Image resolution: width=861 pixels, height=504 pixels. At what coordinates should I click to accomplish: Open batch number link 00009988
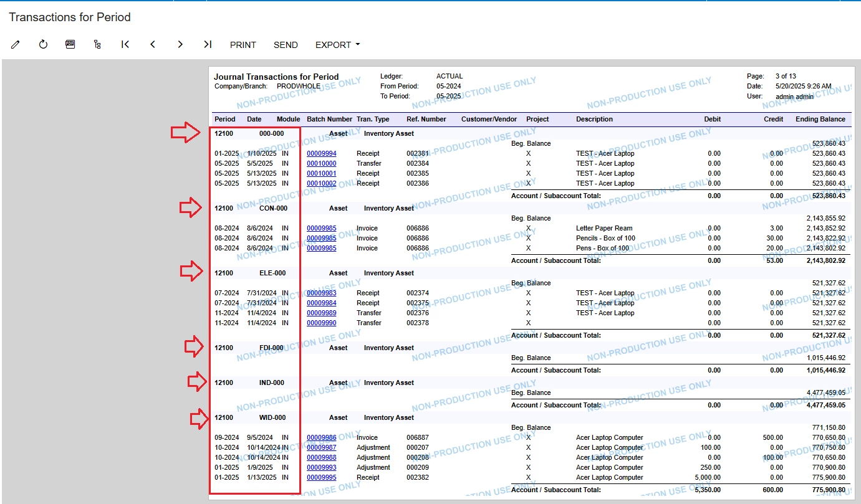(x=322, y=457)
